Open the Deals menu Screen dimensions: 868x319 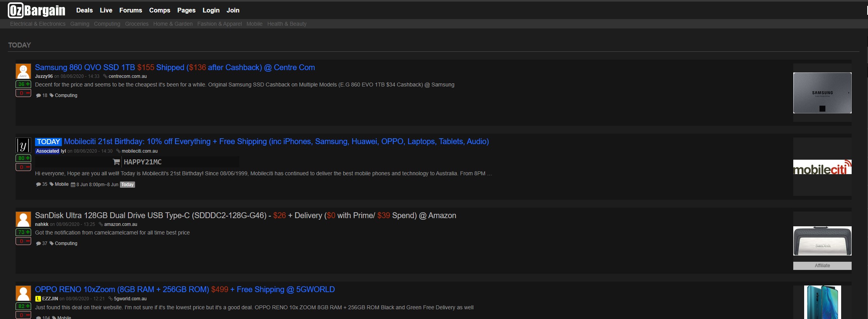pyautogui.click(x=84, y=10)
